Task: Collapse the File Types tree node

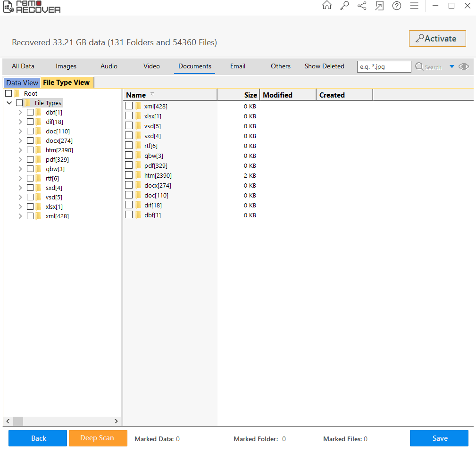Action: [9, 103]
